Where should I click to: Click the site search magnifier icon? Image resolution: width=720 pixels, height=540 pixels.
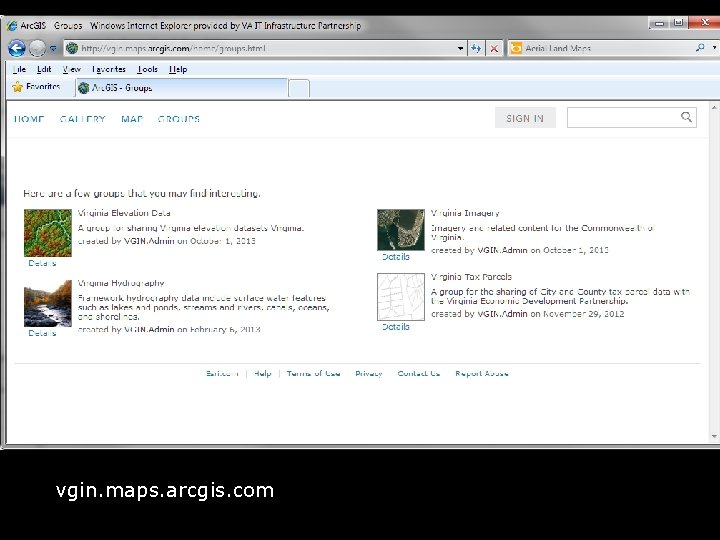click(686, 117)
